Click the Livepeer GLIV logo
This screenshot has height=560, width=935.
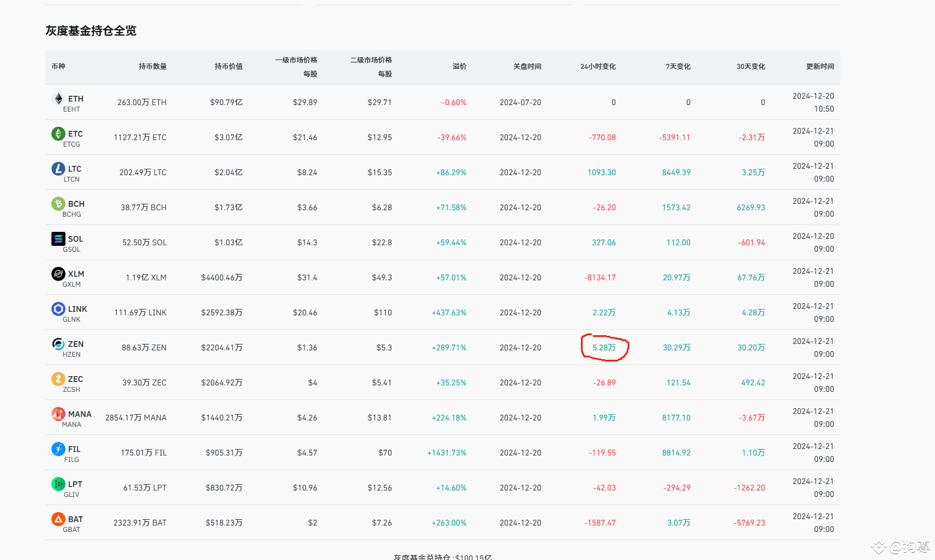coord(58,484)
